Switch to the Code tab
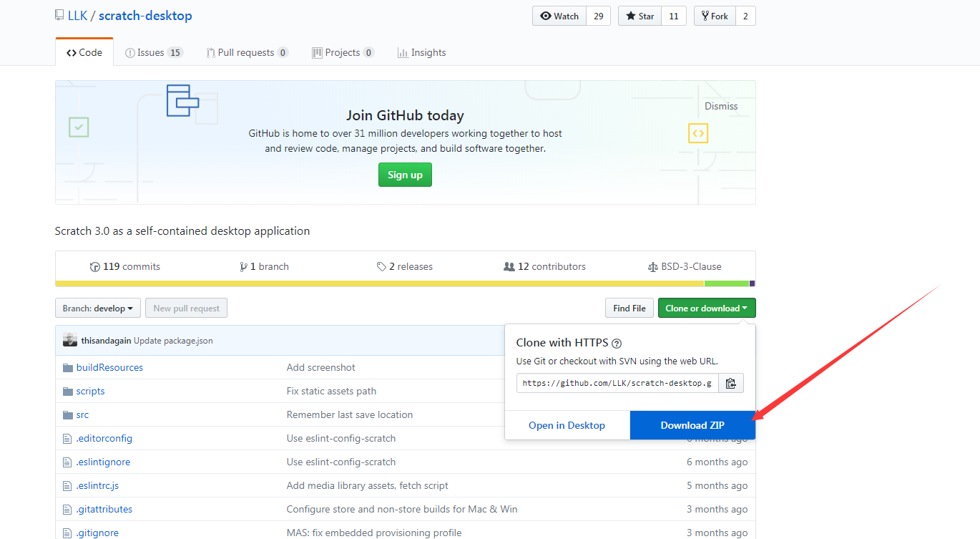 [84, 52]
